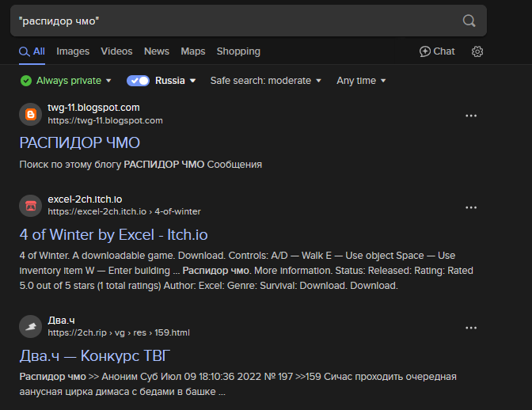Open more options for excel-2ch.itch.io result

[471, 207]
